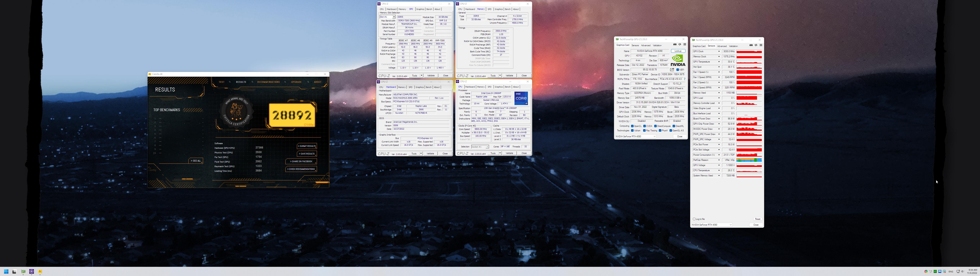The height and width of the screenshot is (276, 980).
Task: Open Tools dropdown arrow in CPU-Z Memory window
Action: (x=500, y=76)
